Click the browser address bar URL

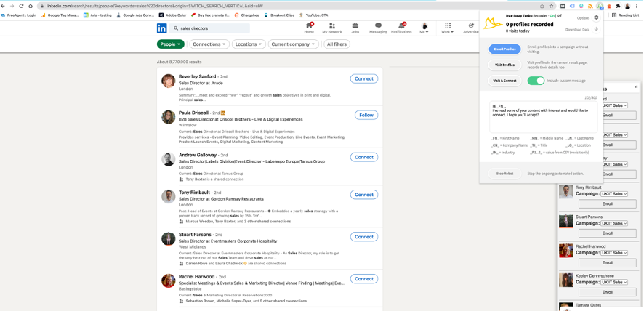click(x=154, y=6)
